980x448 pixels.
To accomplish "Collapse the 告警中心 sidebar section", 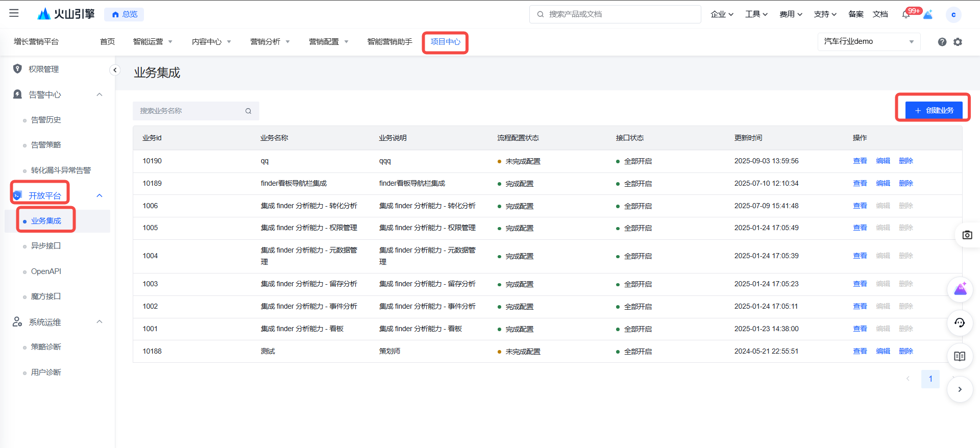I will [100, 94].
